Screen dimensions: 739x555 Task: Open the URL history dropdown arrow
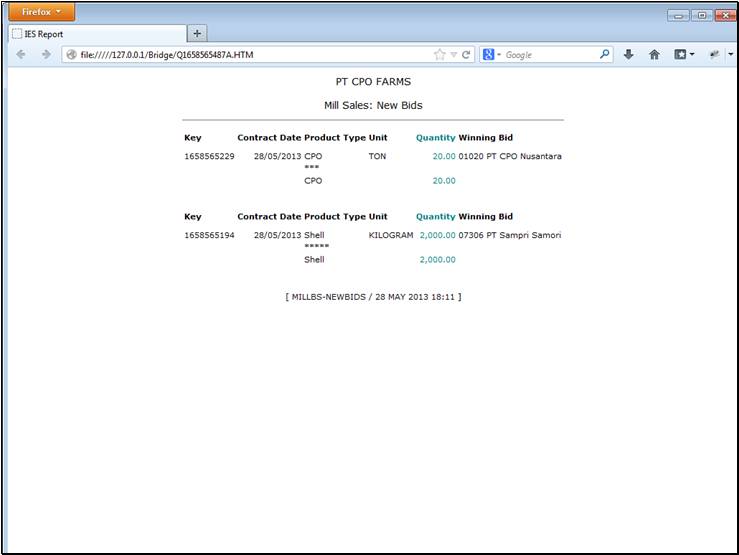[453, 55]
